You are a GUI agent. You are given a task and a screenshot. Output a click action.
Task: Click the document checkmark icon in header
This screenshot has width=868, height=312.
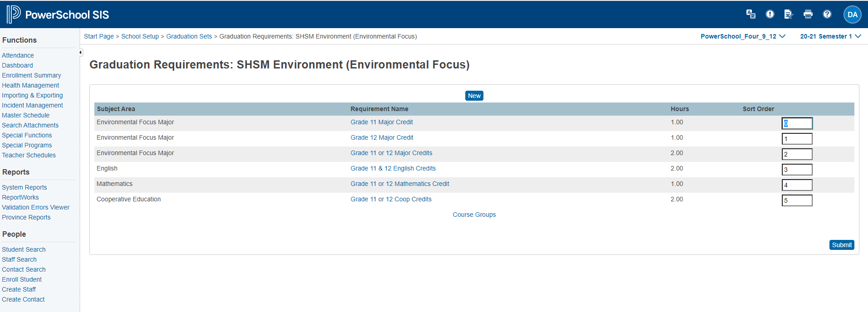[789, 14]
